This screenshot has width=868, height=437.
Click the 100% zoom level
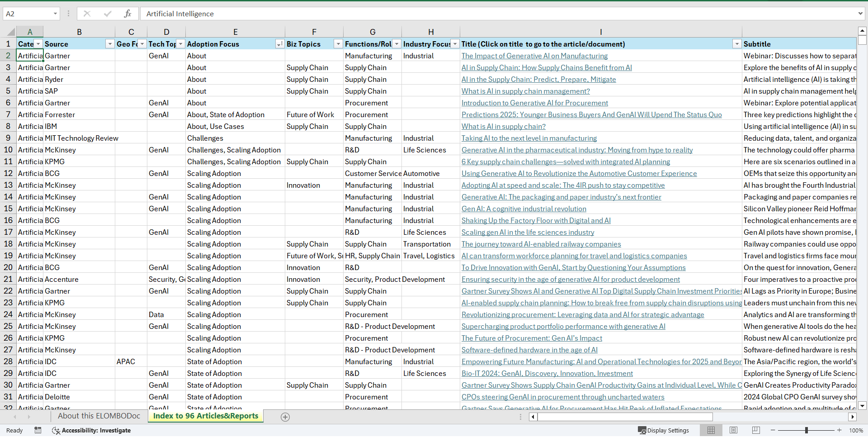[x=856, y=430]
